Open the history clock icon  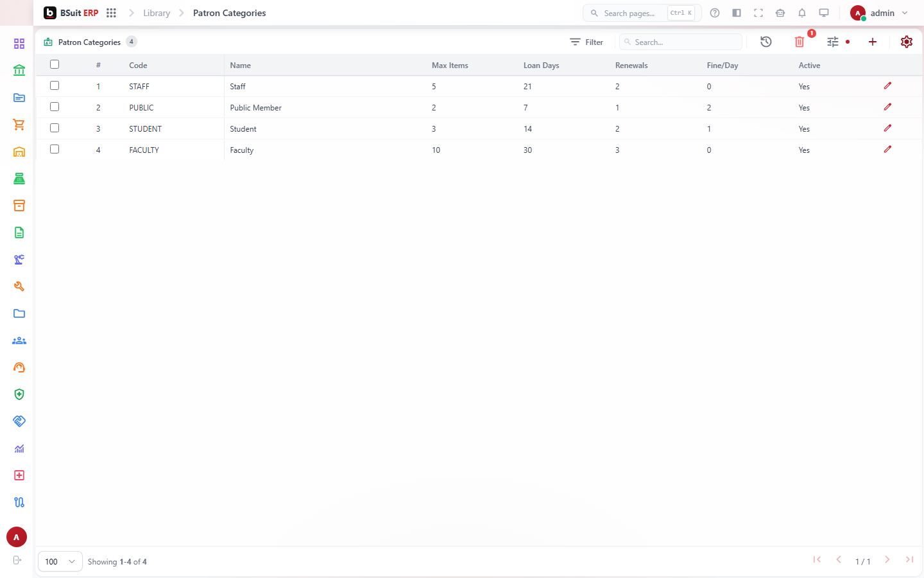(766, 42)
